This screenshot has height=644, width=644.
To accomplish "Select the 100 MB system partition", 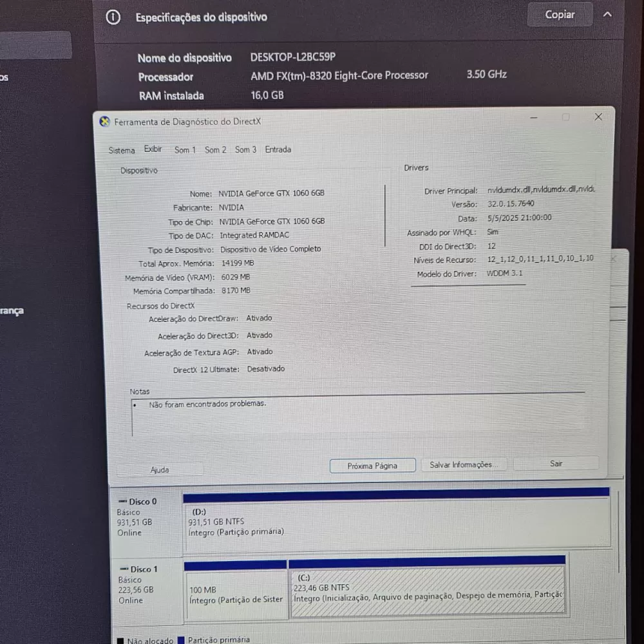I will click(x=236, y=590).
